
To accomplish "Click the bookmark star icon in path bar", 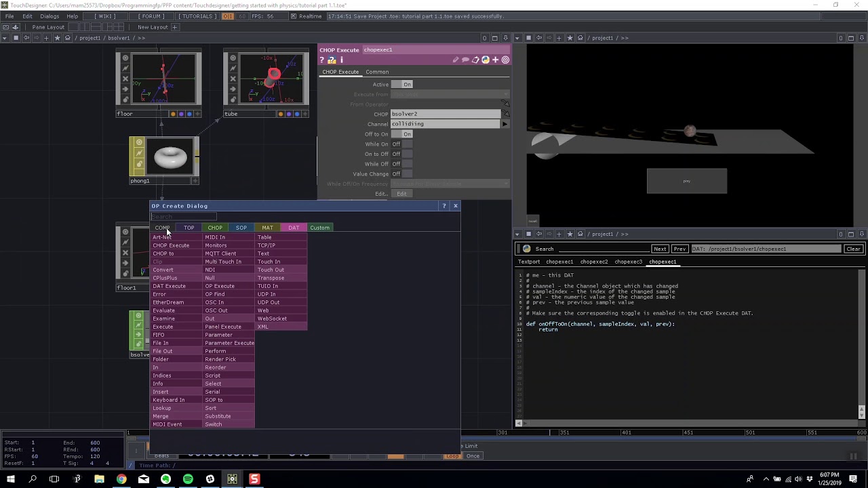I will (57, 38).
